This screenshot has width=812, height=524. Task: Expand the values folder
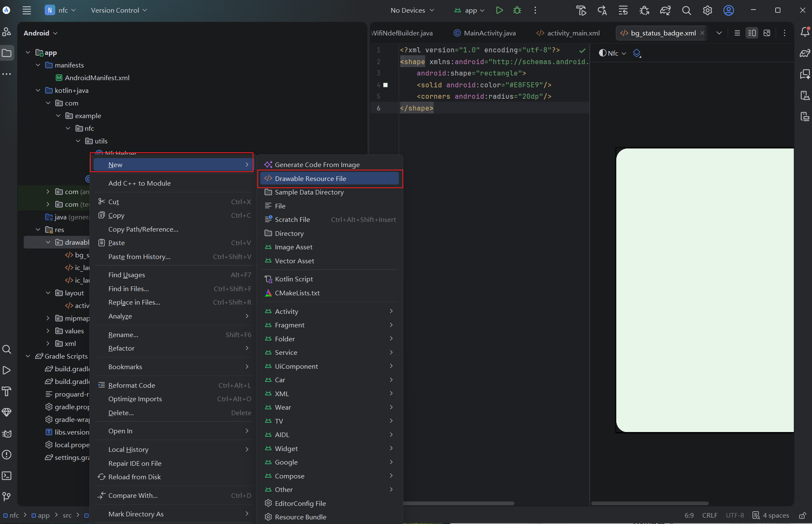click(x=48, y=331)
